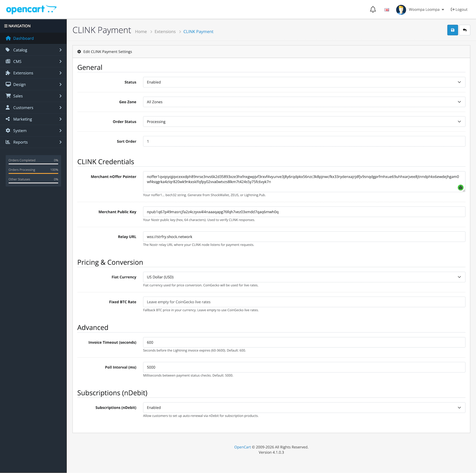The height and width of the screenshot is (473, 476).
Task: Open the System sidebar menu
Action: 33,131
